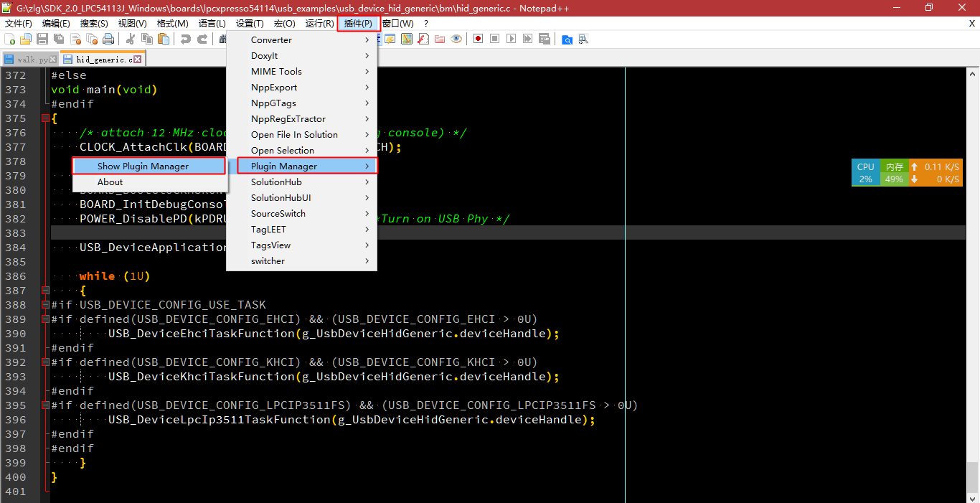Close the hid_generic.c tab
Viewport: 980px width, 503px height.
click(x=138, y=60)
